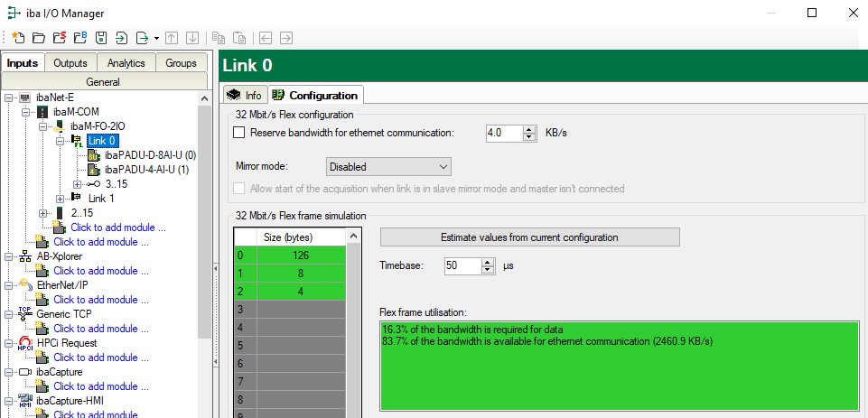Open the Info tab

coord(244,95)
